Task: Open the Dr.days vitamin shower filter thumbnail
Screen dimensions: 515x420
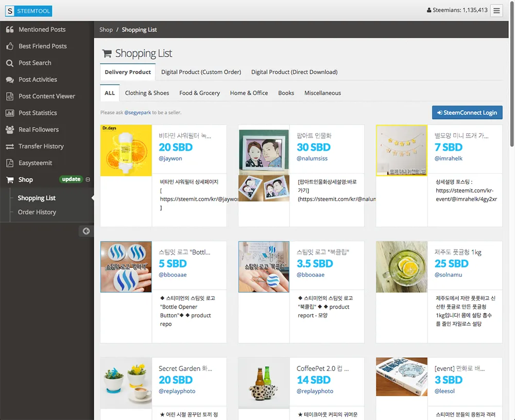Action: (x=126, y=150)
